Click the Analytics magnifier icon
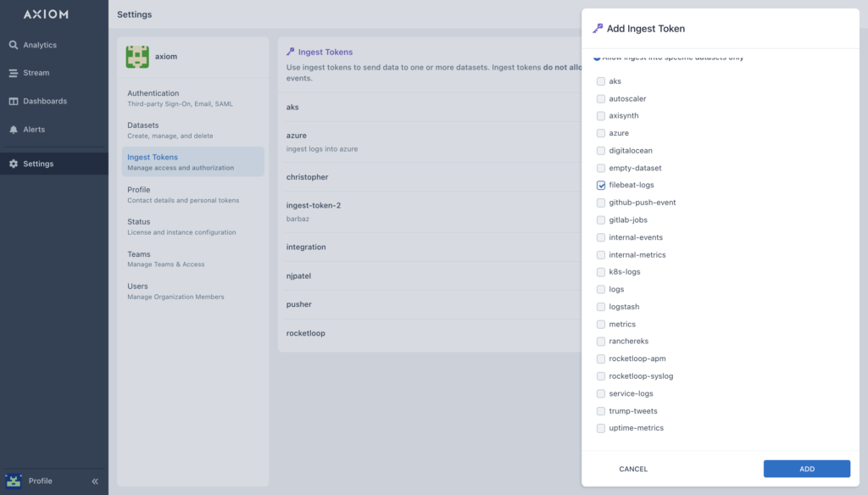 tap(14, 45)
